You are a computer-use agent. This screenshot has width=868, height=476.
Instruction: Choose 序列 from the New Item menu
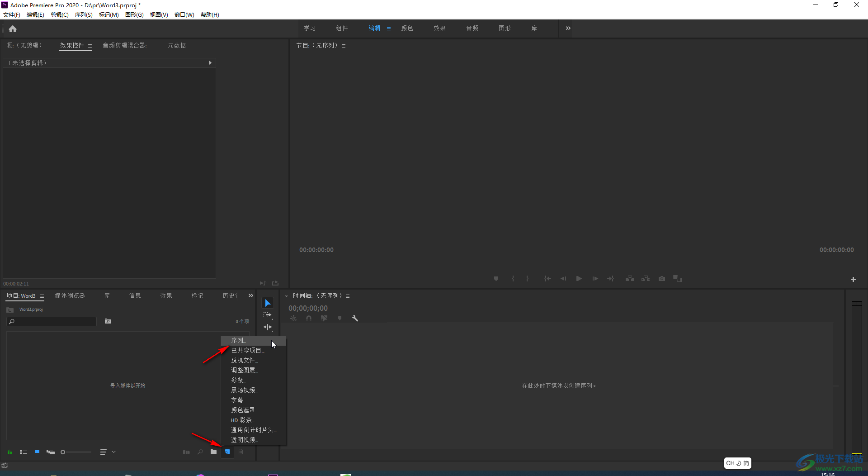[x=253, y=340]
